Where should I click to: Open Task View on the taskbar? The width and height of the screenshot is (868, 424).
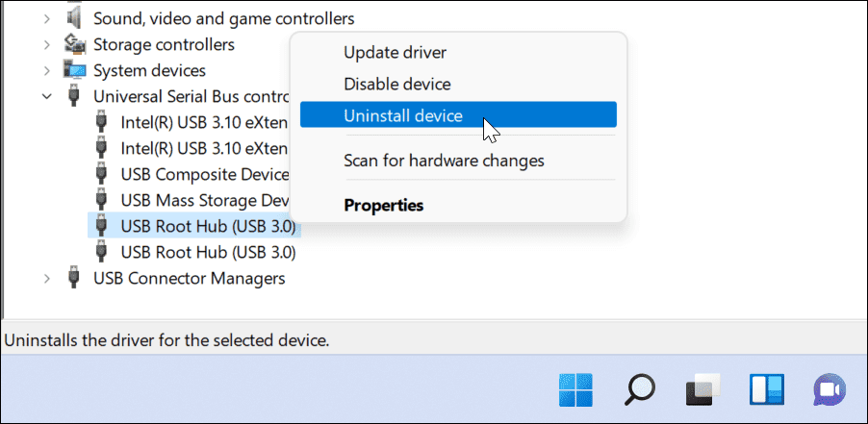(703, 389)
